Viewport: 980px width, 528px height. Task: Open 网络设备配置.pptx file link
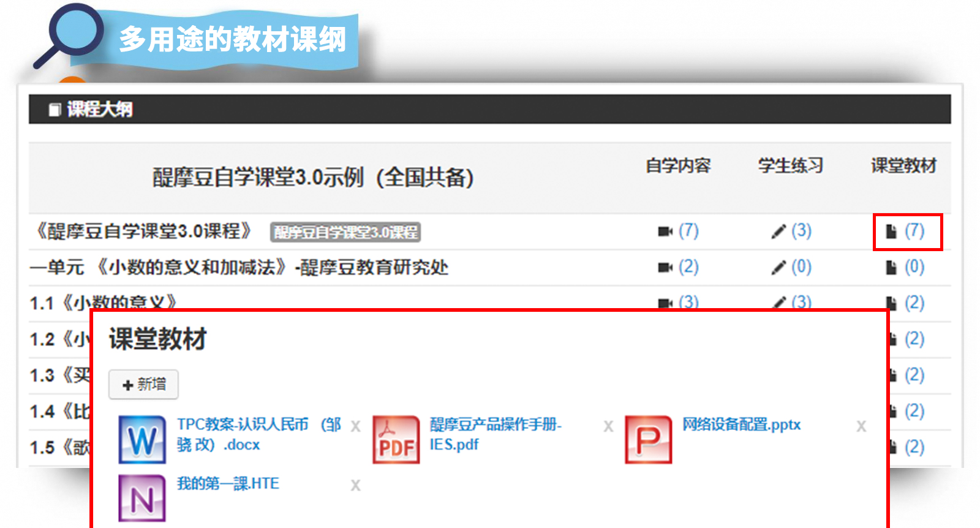click(741, 424)
